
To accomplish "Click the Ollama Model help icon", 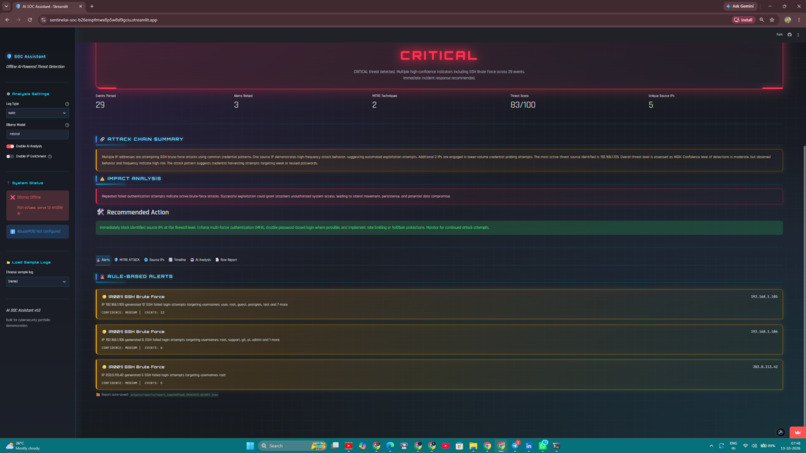I will pyautogui.click(x=67, y=125).
